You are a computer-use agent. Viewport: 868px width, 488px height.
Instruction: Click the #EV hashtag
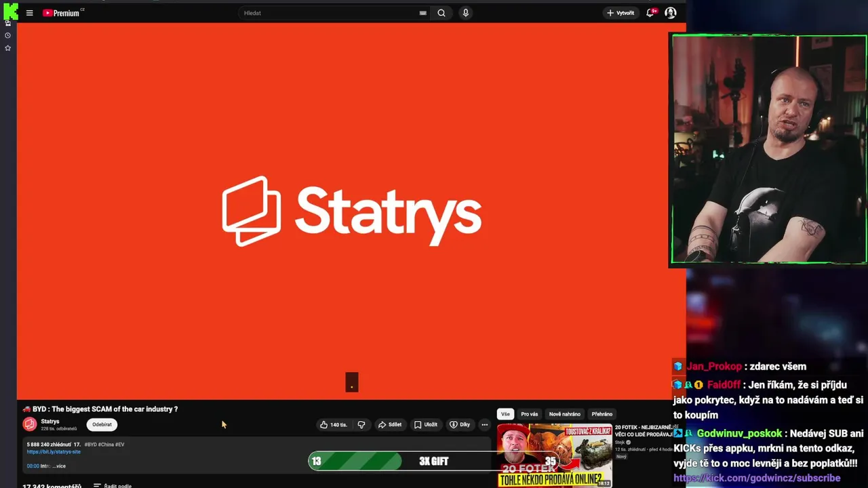(x=119, y=445)
